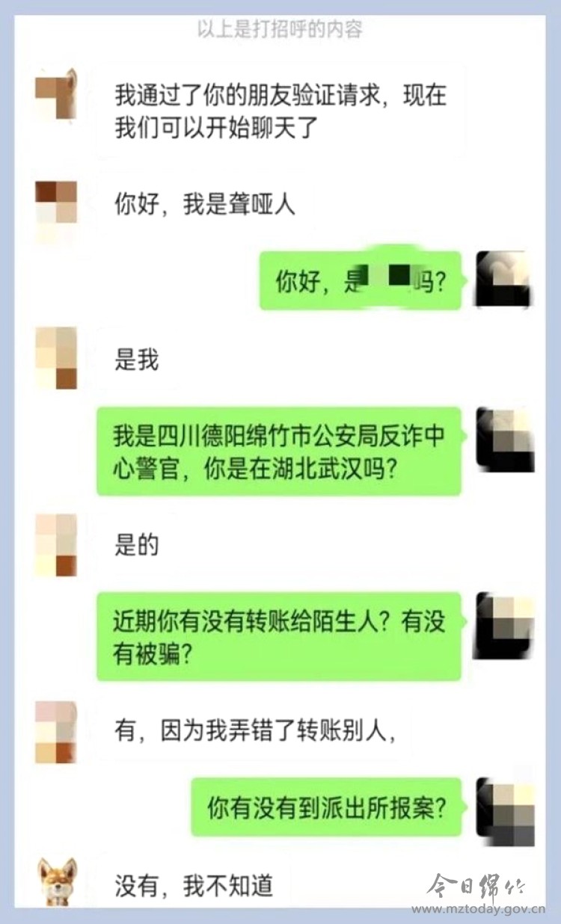Image resolution: width=561 pixels, height=924 pixels.
Task: Tap the avatar beside the '是我' message
Action: [56, 358]
